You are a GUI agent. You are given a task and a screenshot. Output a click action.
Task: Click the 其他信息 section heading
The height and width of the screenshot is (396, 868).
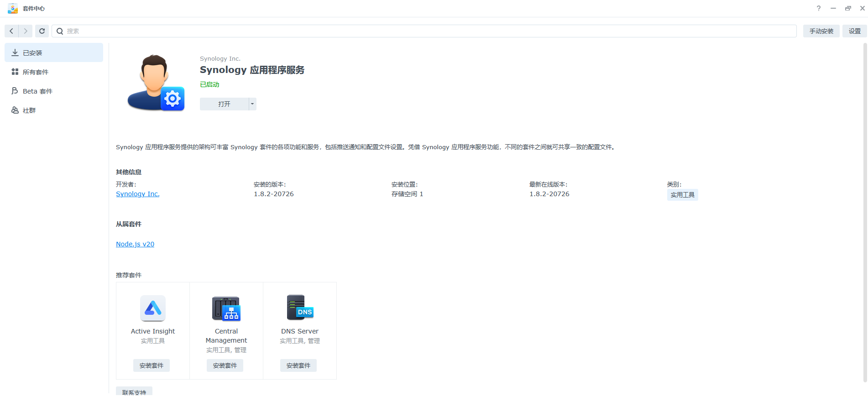(129, 172)
